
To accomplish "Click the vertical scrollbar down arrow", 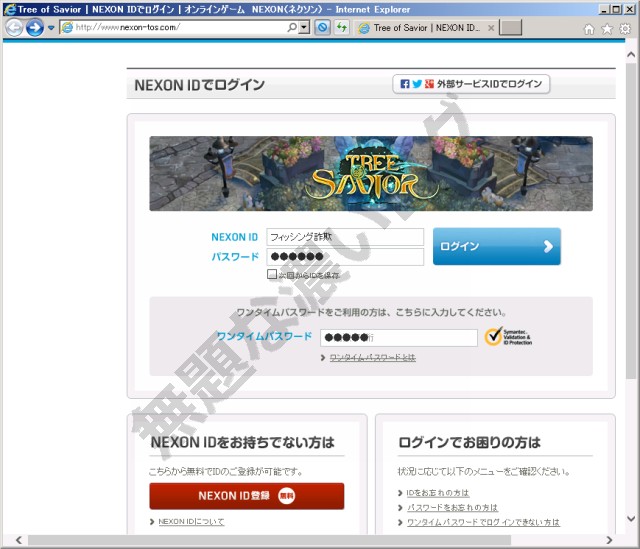I will tap(631, 519).
